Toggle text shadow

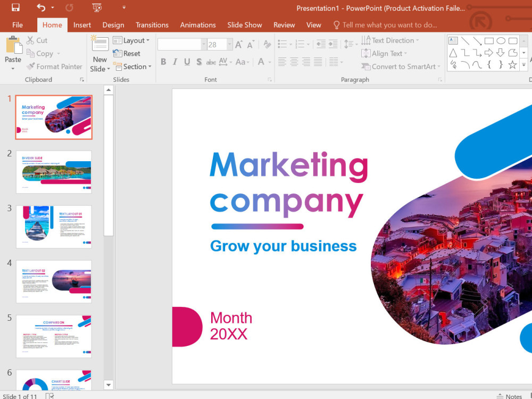[199, 62]
